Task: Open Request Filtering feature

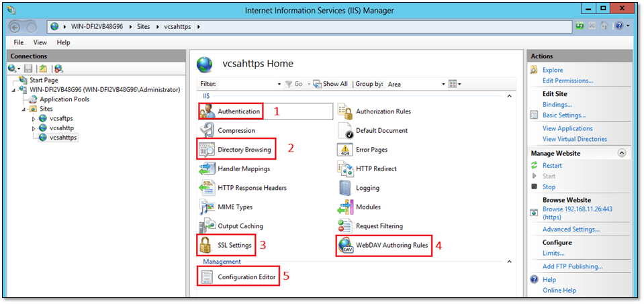Action: pyautogui.click(x=370, y=226)
